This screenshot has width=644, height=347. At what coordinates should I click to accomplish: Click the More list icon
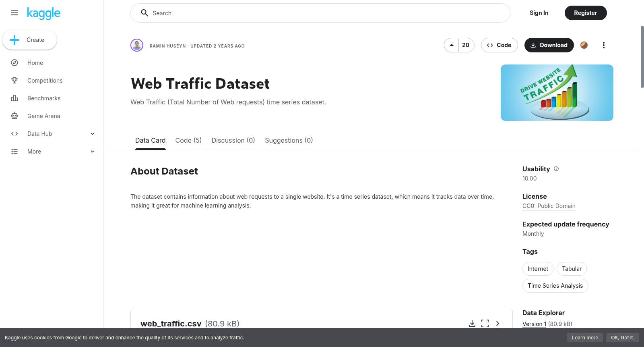(14, 152)
